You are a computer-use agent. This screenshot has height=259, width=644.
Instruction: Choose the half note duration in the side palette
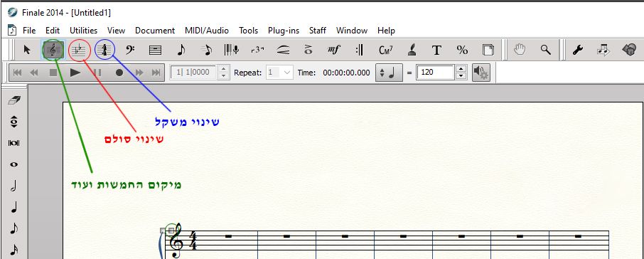(14, 186)
